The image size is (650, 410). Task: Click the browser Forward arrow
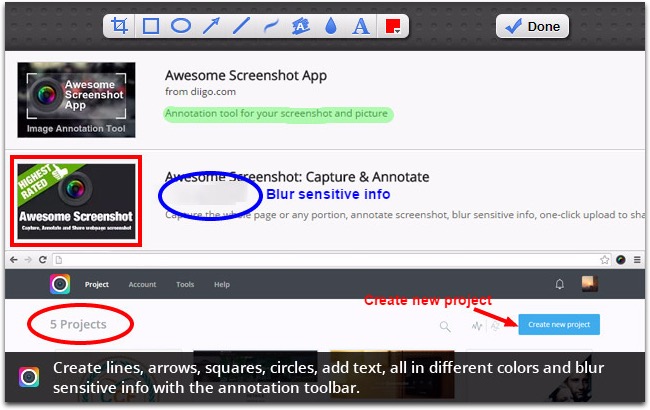coord(28,260)
